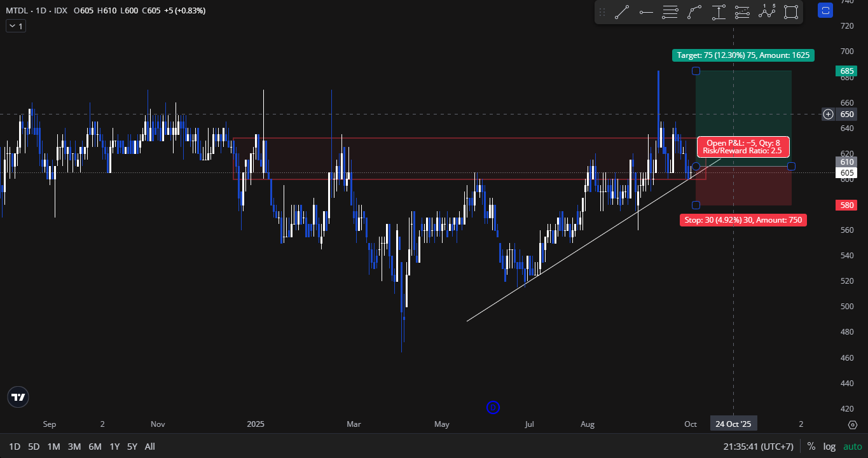The image size is (868, 458).
Task: Click the green Target label of long position
Action: 743,55
